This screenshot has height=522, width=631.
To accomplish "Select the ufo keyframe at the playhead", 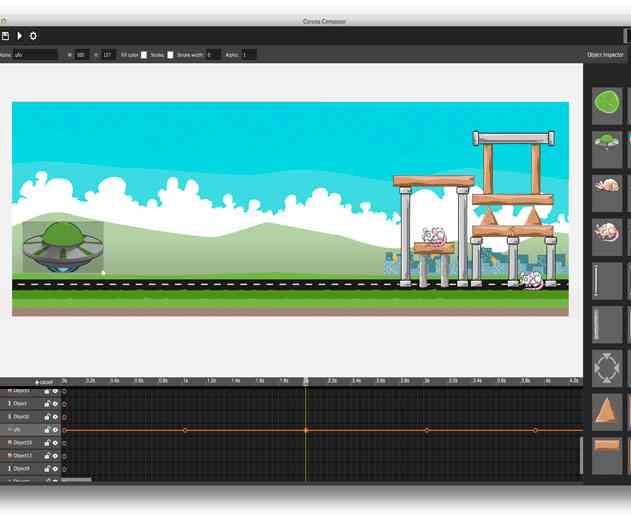I will pyautogui.click(x=306, y=430).
